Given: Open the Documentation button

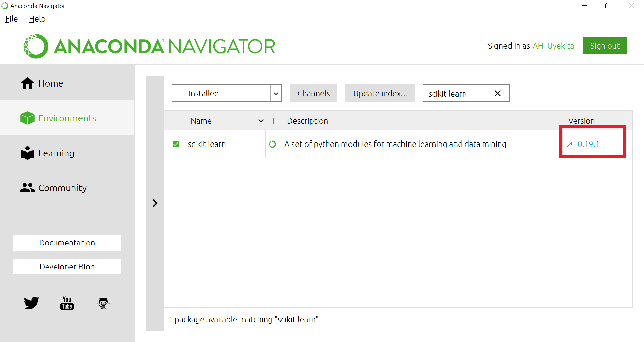Looking at the screenshot, I should (x=67, y=243).
